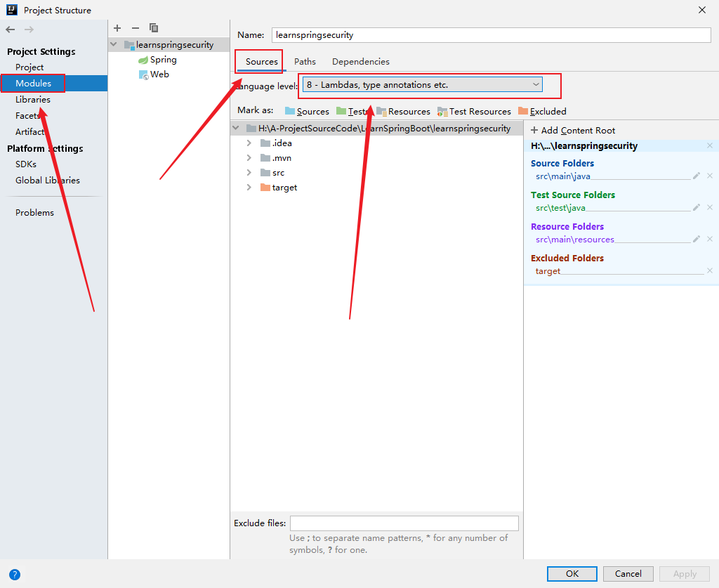Add a new module with plus icon

(x=117, y=28)
